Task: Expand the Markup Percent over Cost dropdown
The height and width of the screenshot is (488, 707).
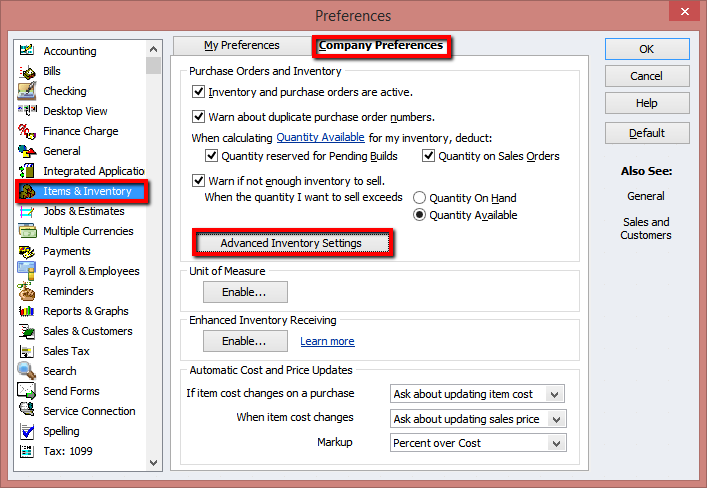Action: point(556,443)
